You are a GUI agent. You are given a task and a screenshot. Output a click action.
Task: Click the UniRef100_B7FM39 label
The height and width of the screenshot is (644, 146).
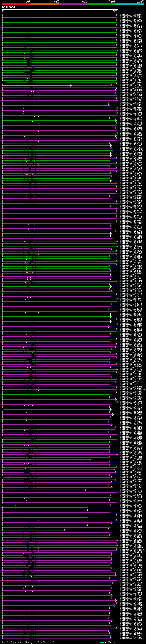tap(131, 93)
